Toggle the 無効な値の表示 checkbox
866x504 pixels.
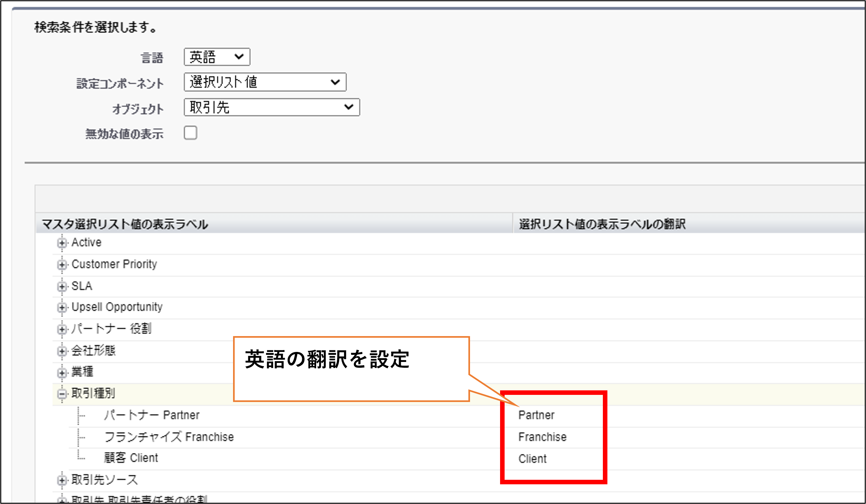pyautogui.click(x=190, y=133)
